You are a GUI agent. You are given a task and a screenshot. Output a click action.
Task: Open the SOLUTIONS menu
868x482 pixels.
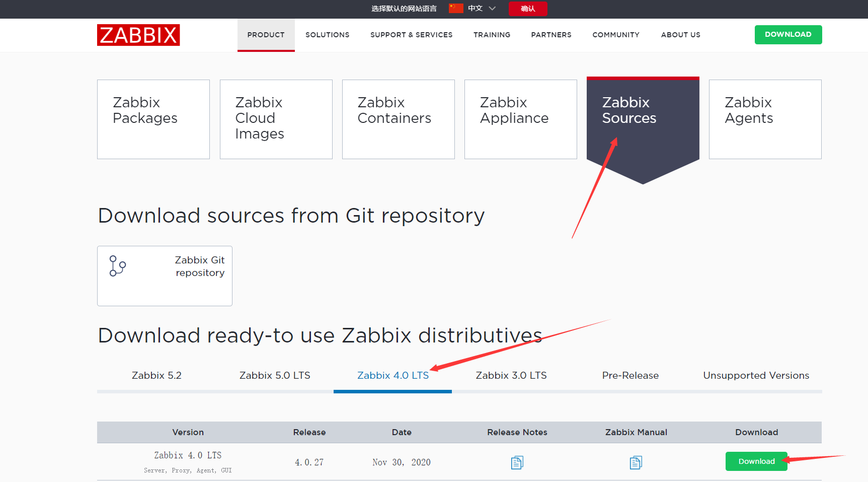[327, 35]
